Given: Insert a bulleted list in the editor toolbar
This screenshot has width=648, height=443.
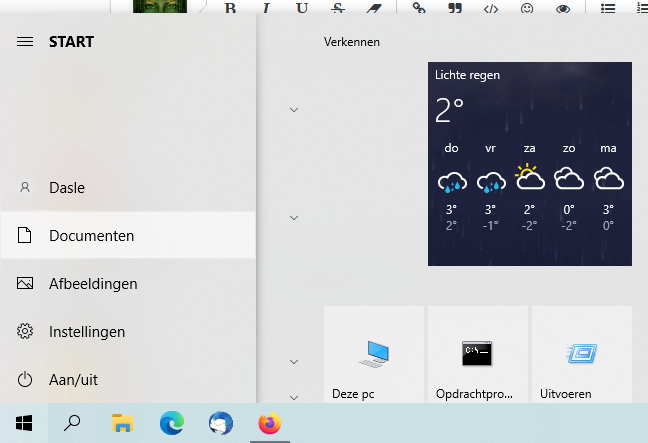Looking at the screenshot, I should click(608, 7).
